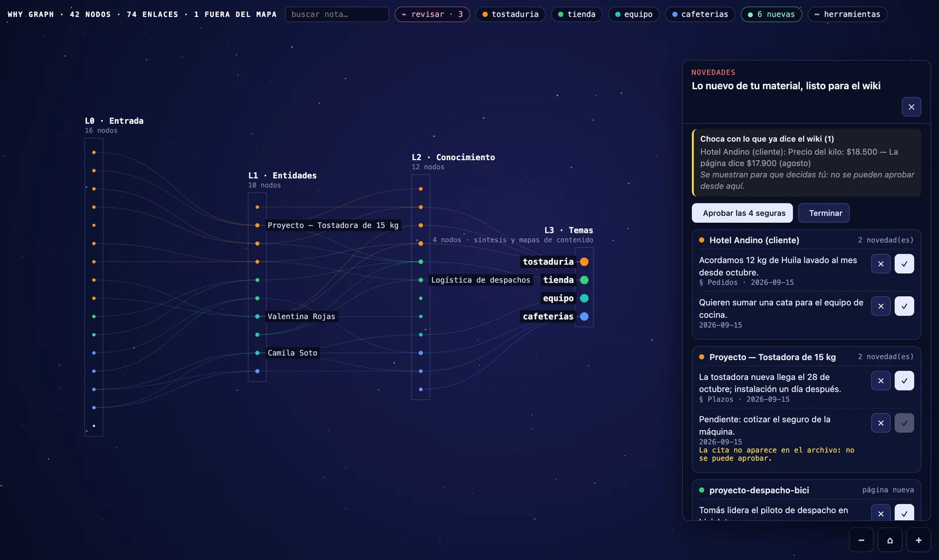The image size is (939, 560).
Task: Reset the graph view with the home button
Action: click(x=890, y=540)
